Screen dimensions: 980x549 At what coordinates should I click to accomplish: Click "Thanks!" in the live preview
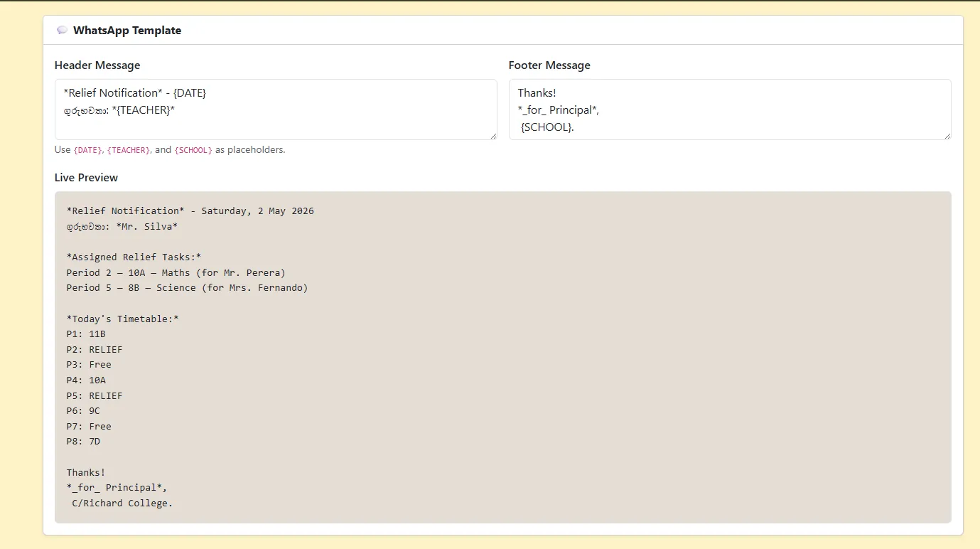(x=86, y=473)
